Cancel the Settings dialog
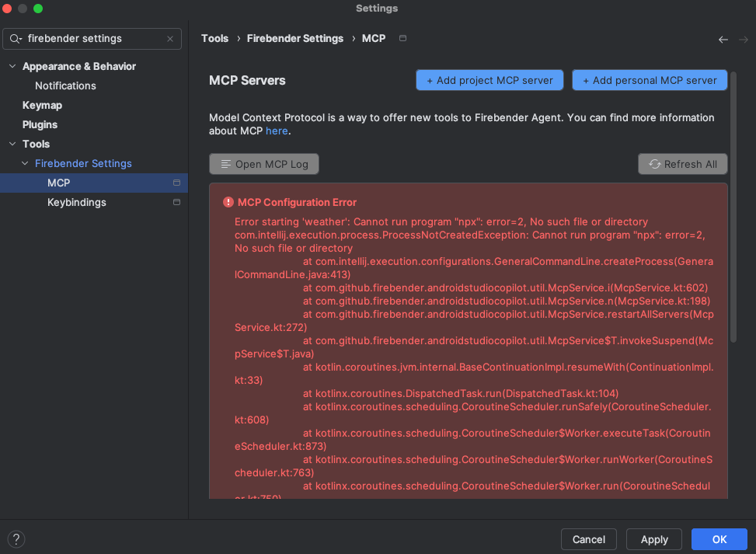Viewport: 756px width, 554px height. tap(588, 539)
